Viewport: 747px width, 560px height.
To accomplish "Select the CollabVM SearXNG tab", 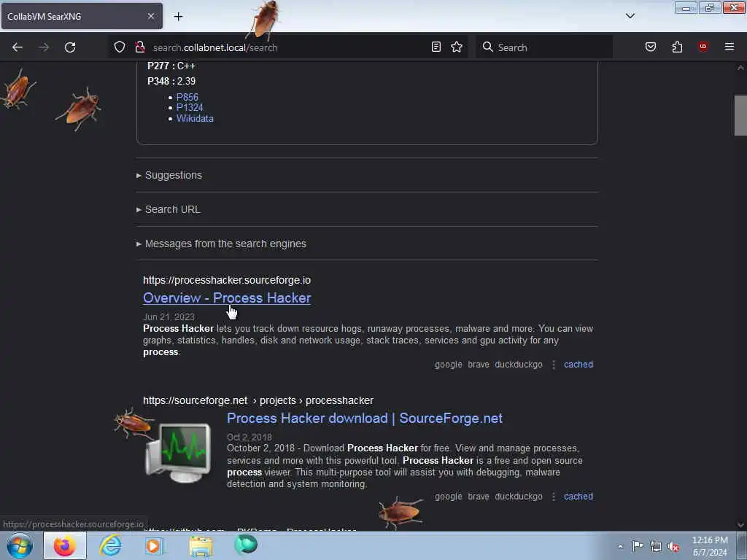I will [82, 16].
